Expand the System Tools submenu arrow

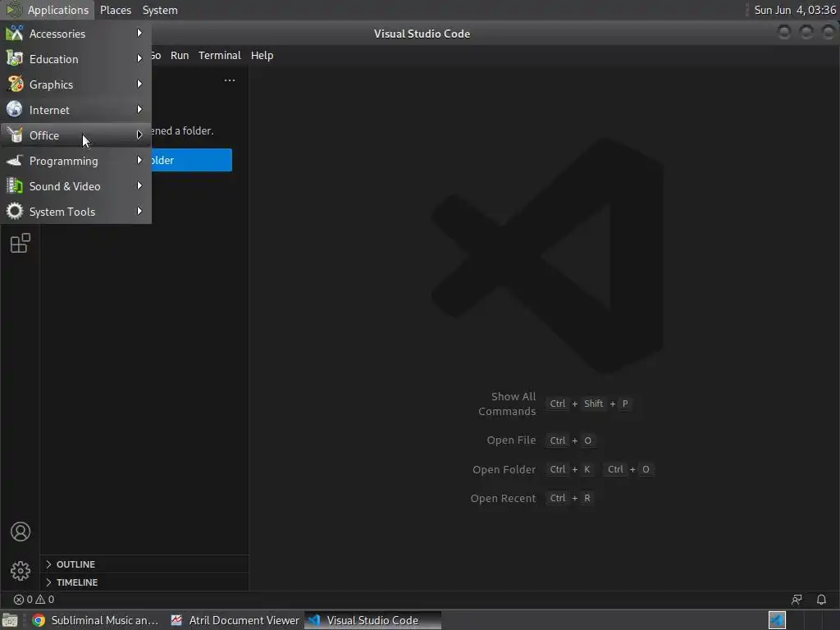[139, 211]
